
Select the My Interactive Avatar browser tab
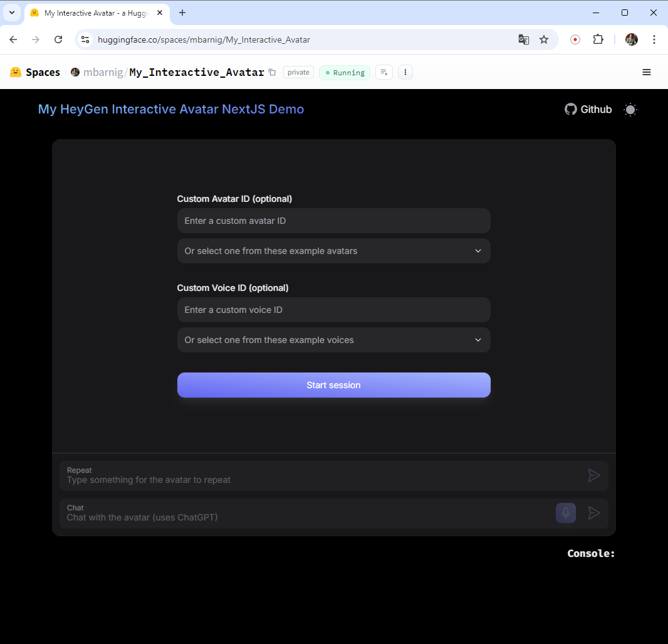click(96, 13)
